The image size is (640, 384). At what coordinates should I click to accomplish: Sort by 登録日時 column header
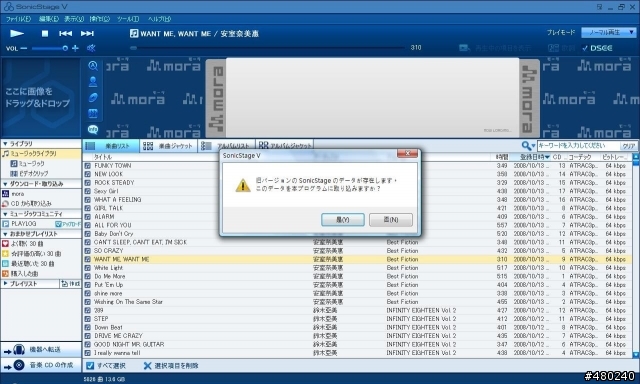point(534,157)
